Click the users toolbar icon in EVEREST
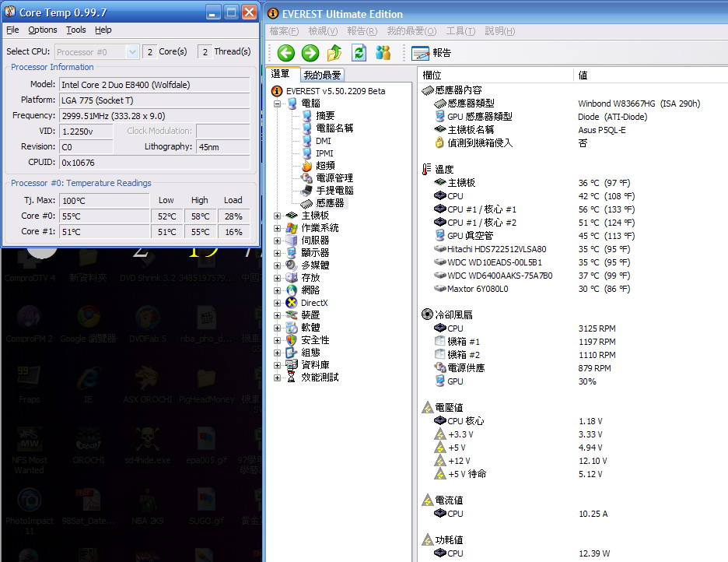 click(383, 53)
